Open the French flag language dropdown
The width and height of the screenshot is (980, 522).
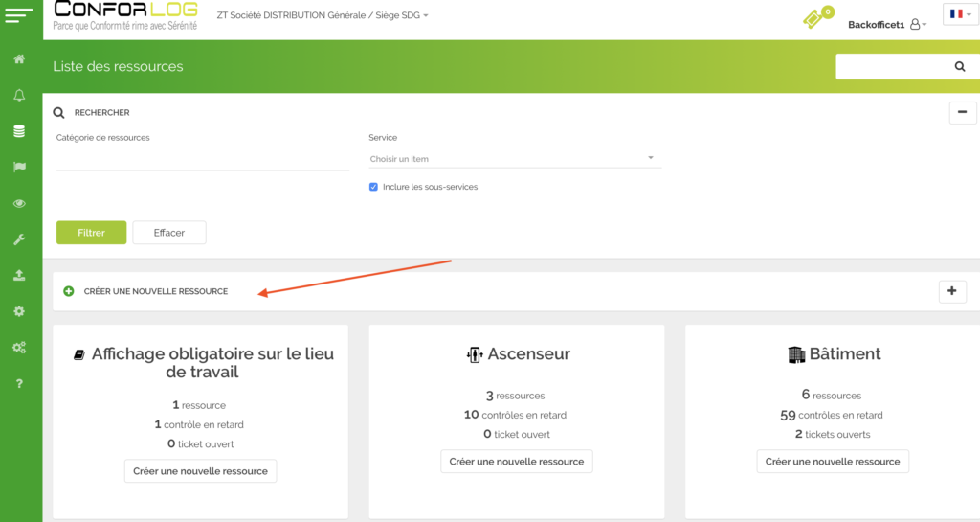click(x=960, y=14)
